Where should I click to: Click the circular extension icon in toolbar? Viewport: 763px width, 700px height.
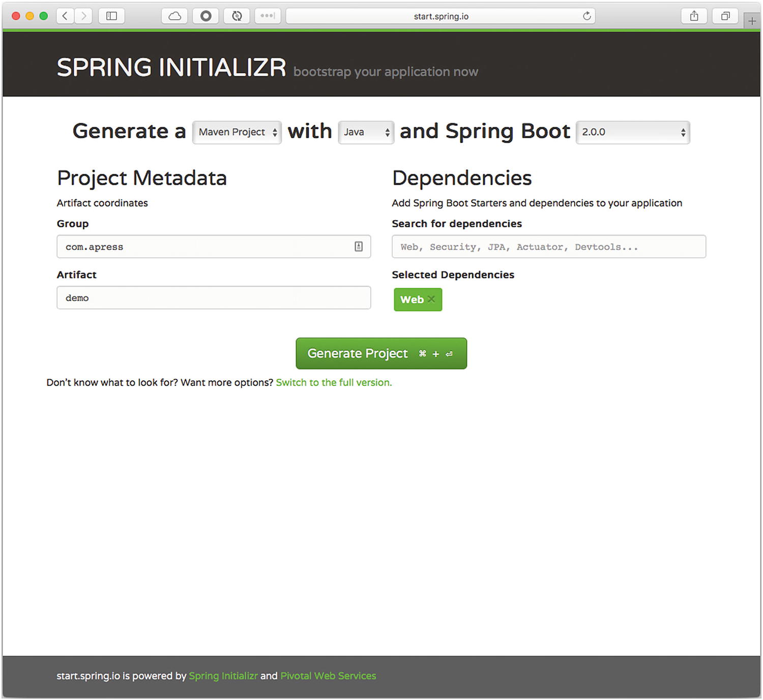(x=206, y=16)
